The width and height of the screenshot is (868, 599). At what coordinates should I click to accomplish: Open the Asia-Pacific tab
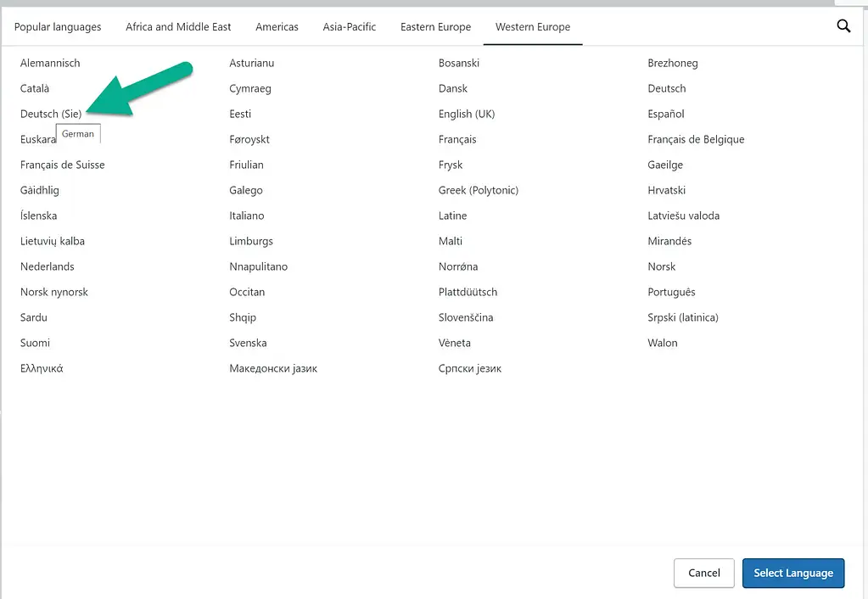(349, 26)
